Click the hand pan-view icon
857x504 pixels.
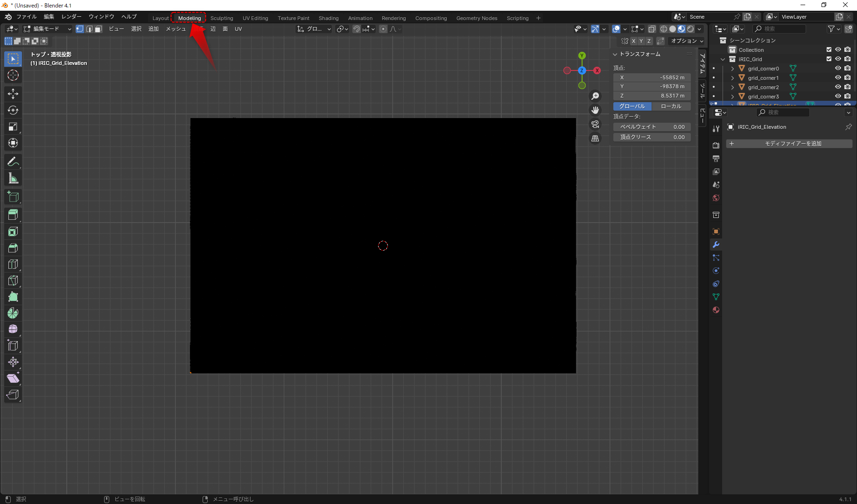point(595,110)
